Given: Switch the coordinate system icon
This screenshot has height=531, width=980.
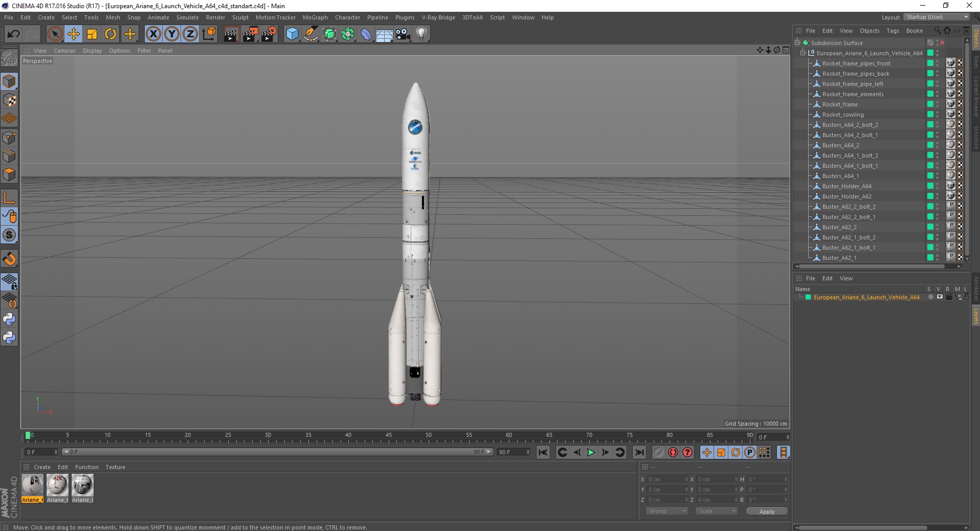Looking at the screenshot, I should tap(209, 34).
